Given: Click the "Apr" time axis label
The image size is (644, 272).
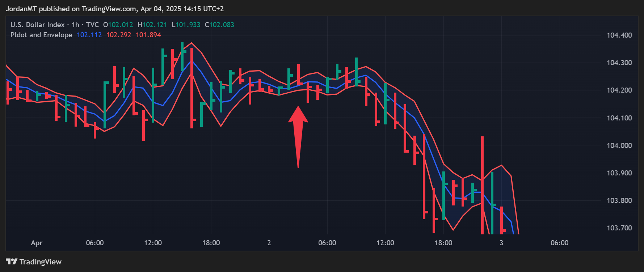Looking at the screenshot, I should click(x=37, y=243).
